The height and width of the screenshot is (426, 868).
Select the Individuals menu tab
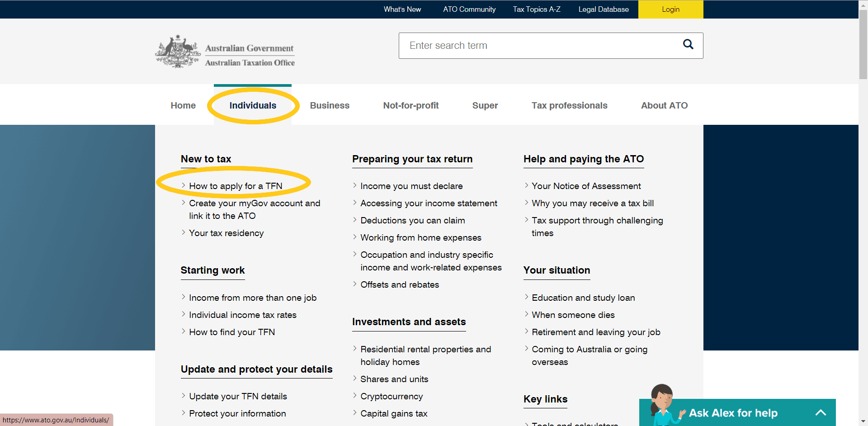(x=253, y=105)
